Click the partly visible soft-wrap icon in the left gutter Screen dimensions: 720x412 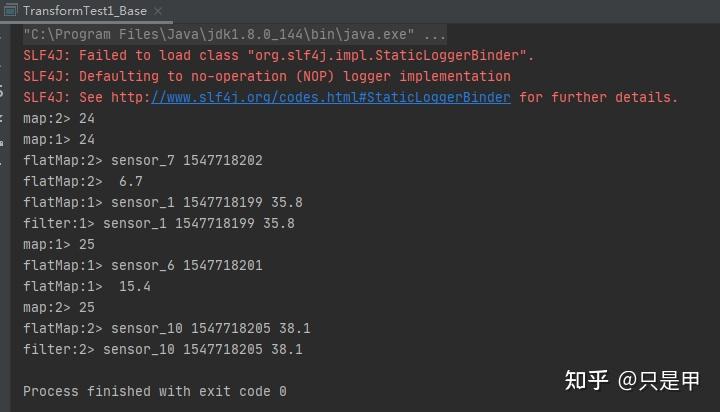pyautogui.click(x=2, y=91)
